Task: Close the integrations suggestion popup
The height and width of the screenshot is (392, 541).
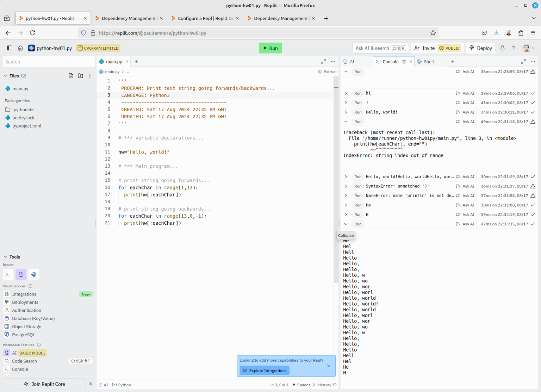Action: (x=329, y=366)
